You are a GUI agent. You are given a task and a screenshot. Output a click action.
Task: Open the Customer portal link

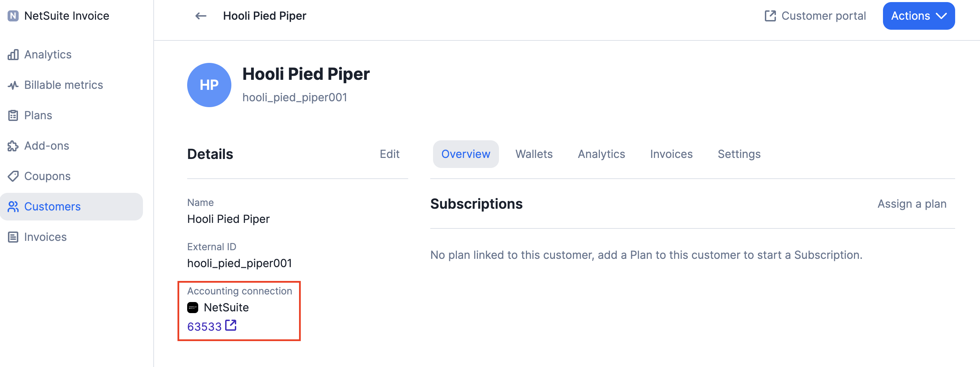tap(815, 16)
